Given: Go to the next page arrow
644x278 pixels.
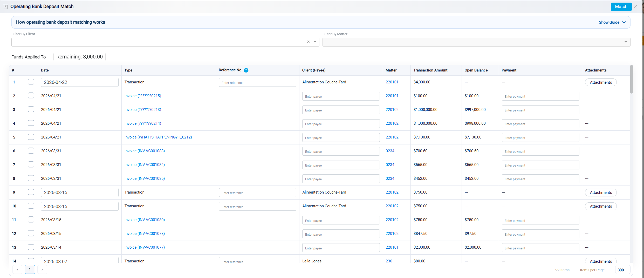Looking at the screenshot, I should coord(42,269).
